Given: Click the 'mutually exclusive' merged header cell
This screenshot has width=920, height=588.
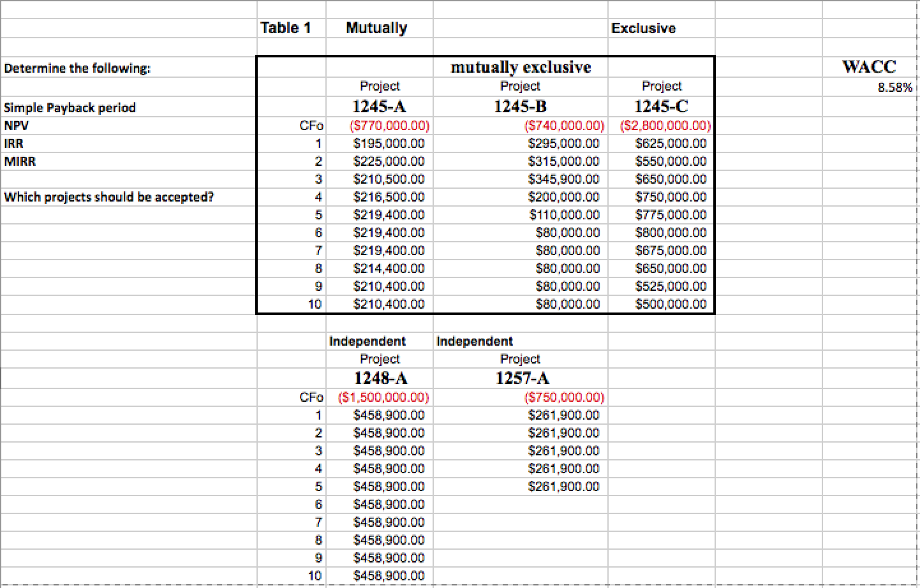Looking at the screenshot, I should (520, 67).
